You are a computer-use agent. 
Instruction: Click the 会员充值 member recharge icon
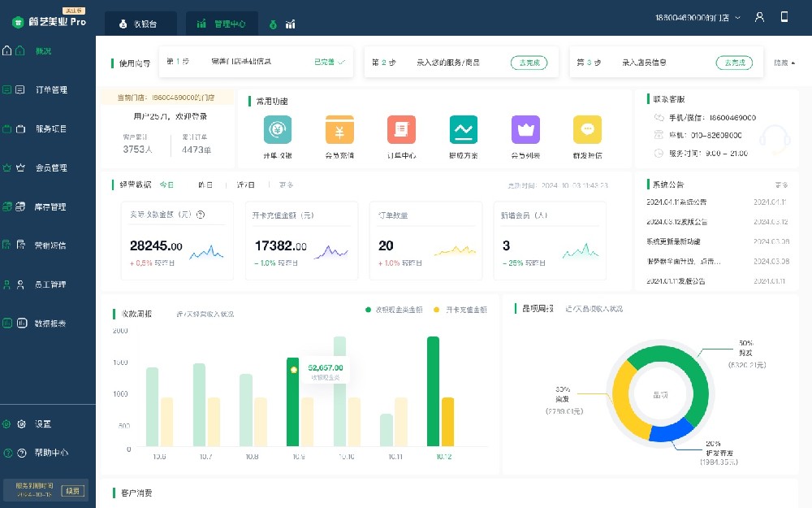[x=339, y=130]
